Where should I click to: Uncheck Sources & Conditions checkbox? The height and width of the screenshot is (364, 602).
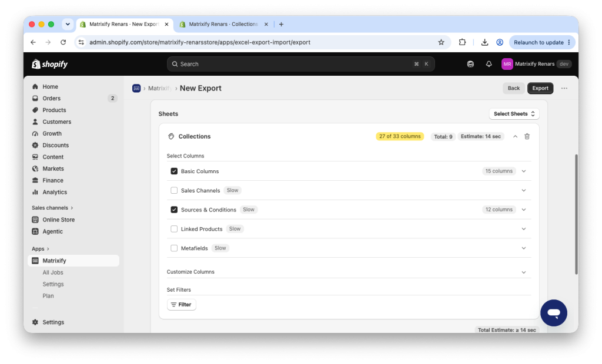[174, 210]
